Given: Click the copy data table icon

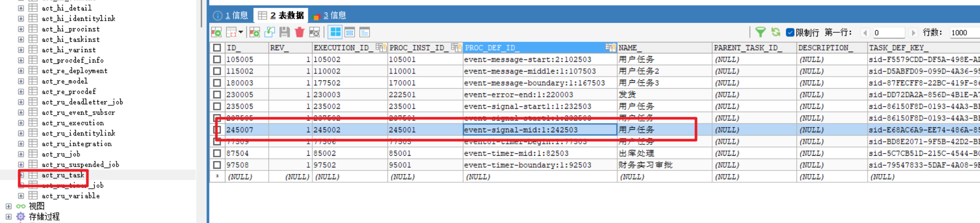Looking at the screenshot, I should 231,32.
